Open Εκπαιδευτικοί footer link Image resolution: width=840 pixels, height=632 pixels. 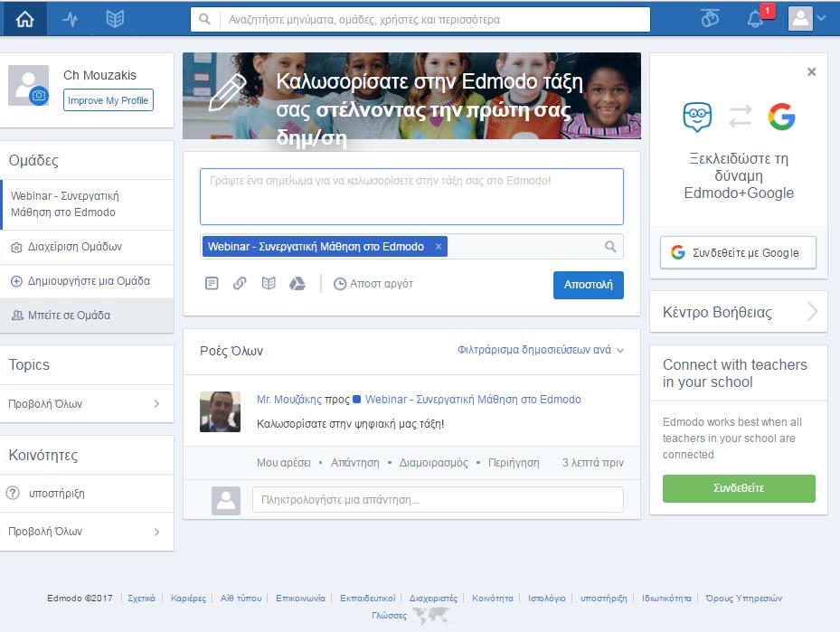pyautogui.click(x=367, y=599)
